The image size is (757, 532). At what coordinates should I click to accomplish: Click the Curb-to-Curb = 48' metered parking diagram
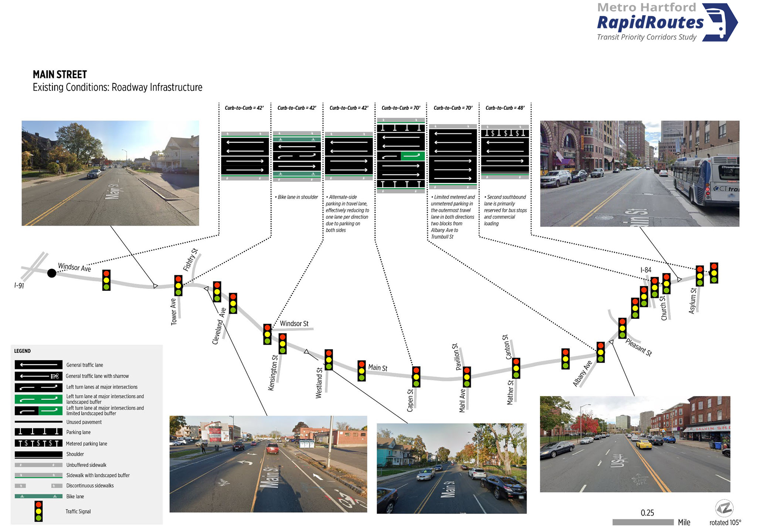click(x=505, y=152)
